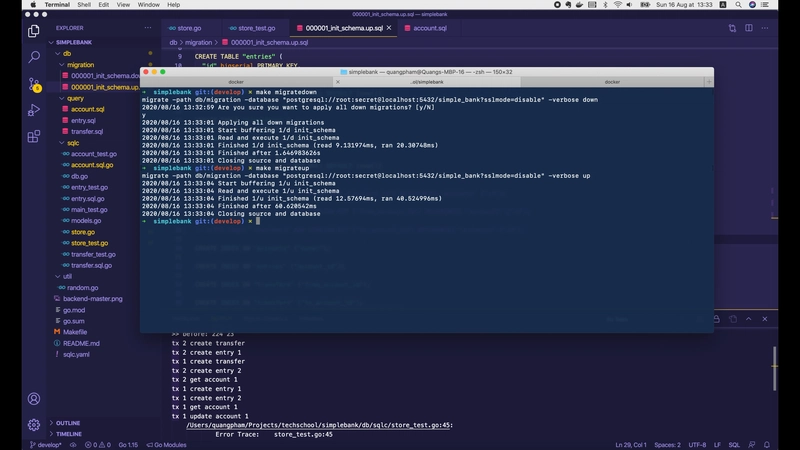Expand the TIMELINE section
This screenshot has height=450, width=800.
point(69,434)
